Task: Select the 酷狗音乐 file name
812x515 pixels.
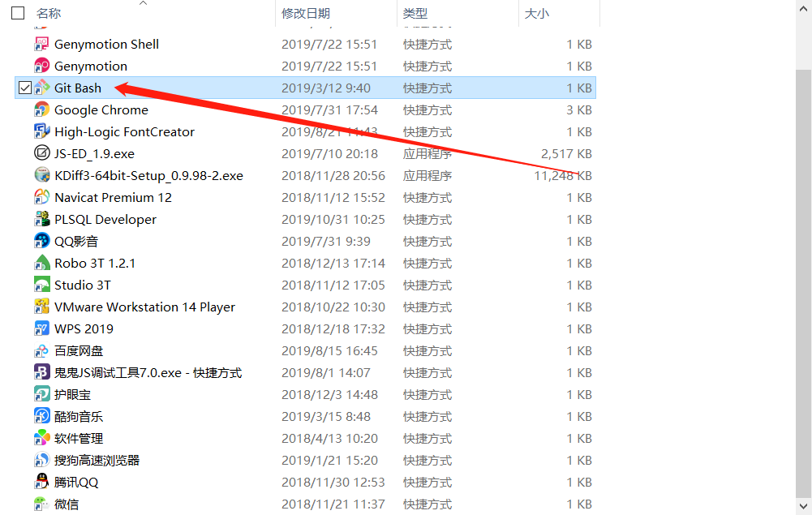Action: pyautogui.click(x=79, y=416)
